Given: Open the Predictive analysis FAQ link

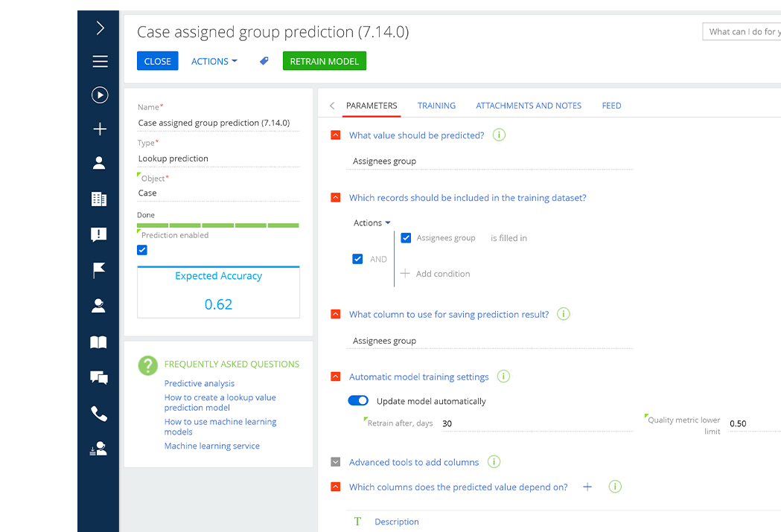Looking at the screenshot, I should pyautogui.click(x=200, y=383).
